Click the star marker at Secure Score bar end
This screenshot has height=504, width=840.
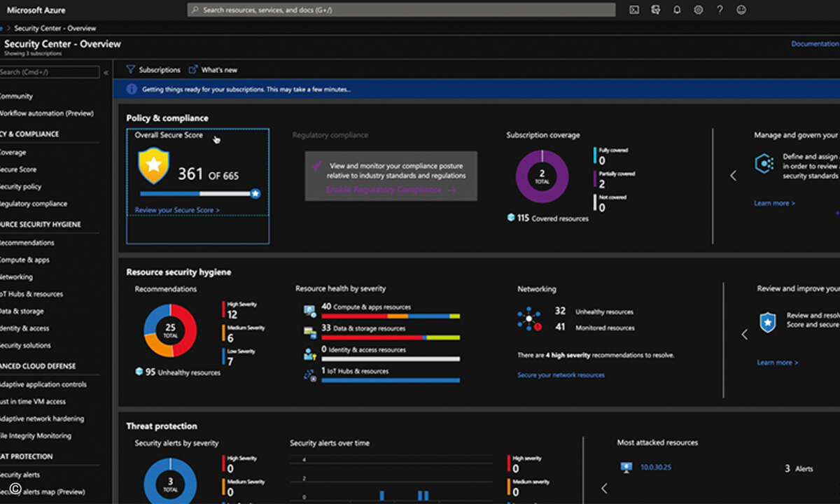click(255, 193)
